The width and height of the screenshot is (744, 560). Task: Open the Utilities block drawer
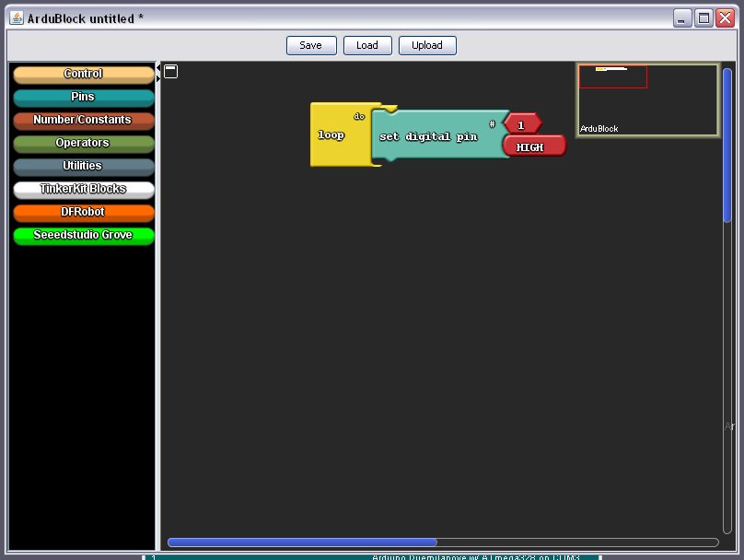[x=83, y=167]
